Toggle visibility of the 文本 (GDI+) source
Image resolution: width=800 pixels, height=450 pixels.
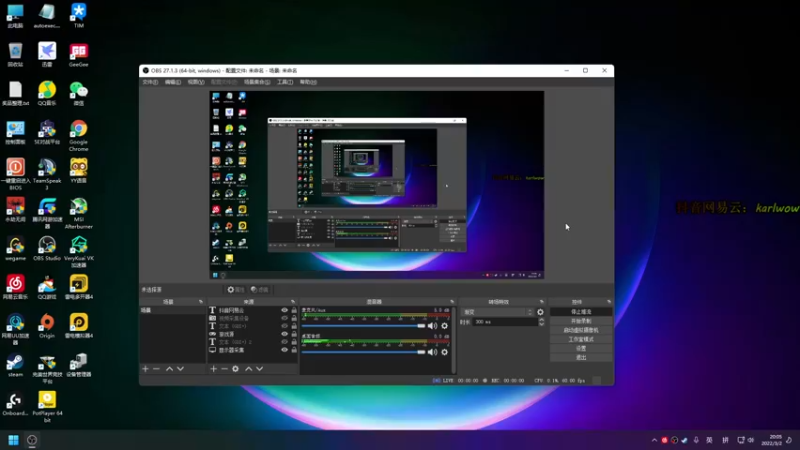point(285,326)
